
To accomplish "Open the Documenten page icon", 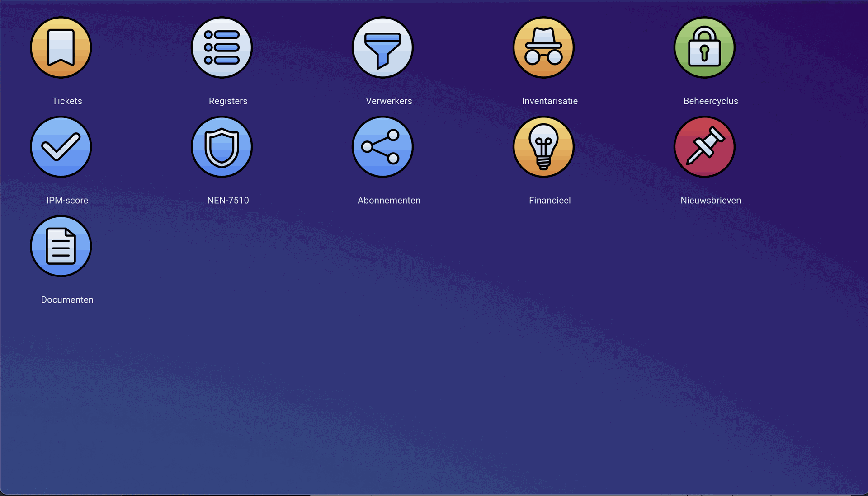I will (61, 246).
